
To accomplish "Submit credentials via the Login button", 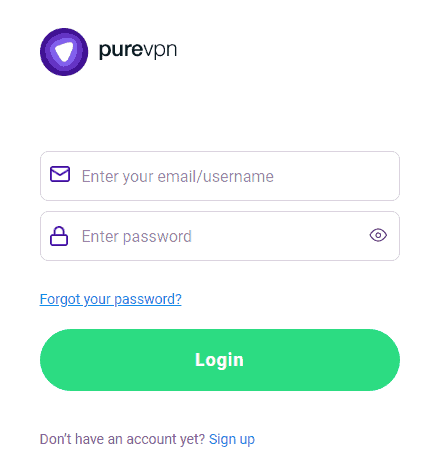I will (x=220, y=360).
